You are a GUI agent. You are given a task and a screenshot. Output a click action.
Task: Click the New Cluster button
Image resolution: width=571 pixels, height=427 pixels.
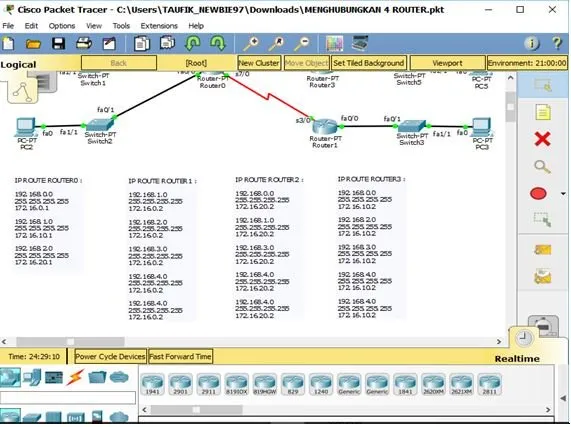(x=259, y=63)
